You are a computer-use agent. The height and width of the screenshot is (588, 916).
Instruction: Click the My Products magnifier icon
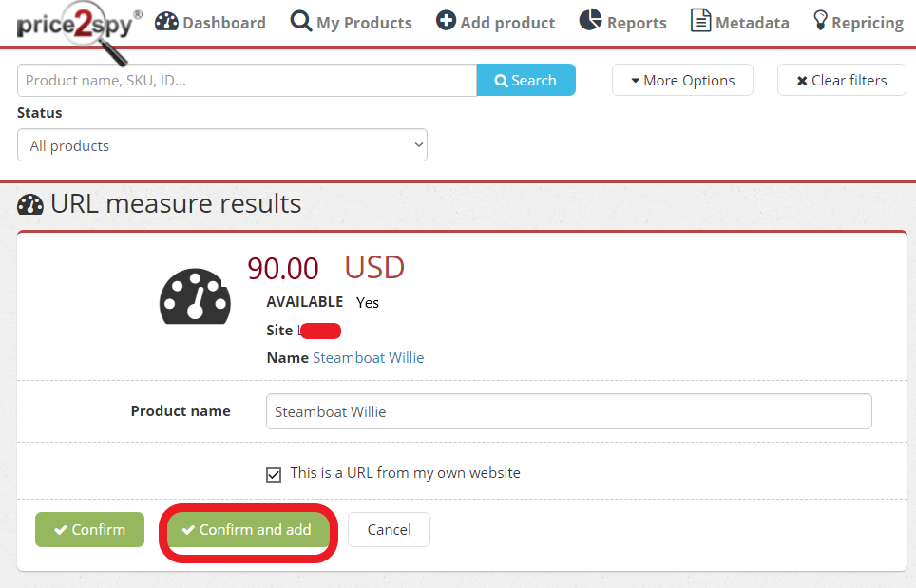click(301, 22)
